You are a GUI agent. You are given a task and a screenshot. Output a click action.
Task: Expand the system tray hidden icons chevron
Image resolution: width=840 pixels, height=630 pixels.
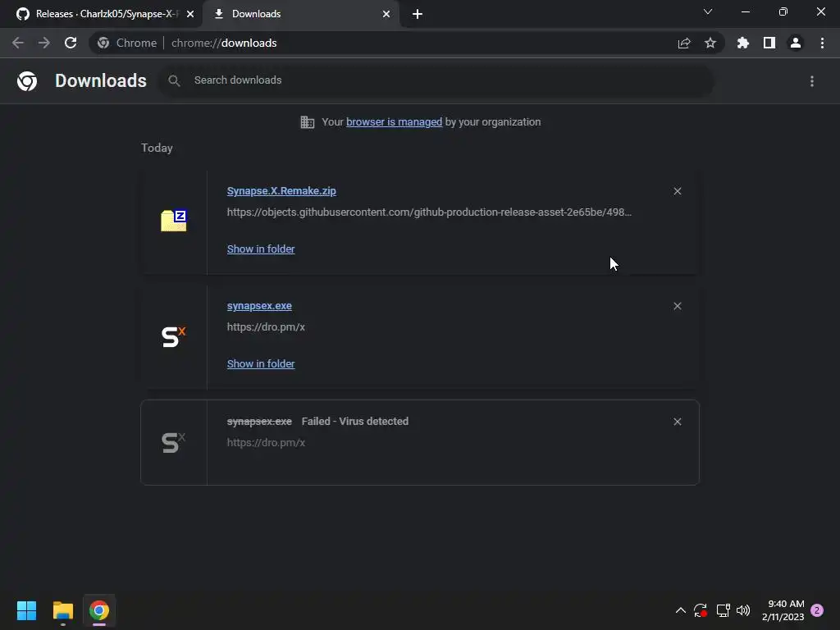[x=680, y=610]
